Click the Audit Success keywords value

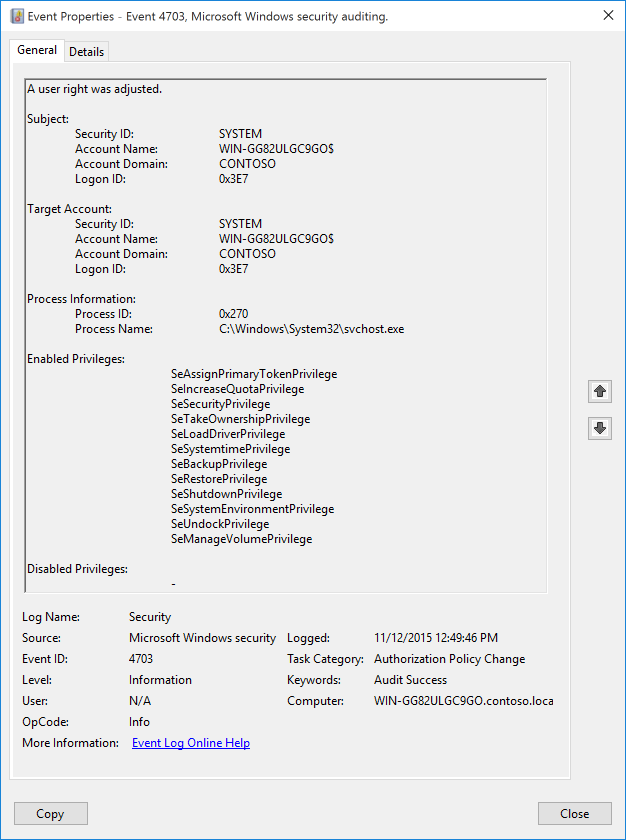click(410, 680)
